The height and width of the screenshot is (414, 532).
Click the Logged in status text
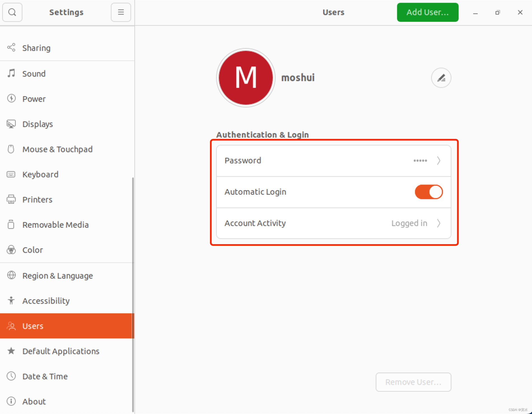(x=409, y=223)
